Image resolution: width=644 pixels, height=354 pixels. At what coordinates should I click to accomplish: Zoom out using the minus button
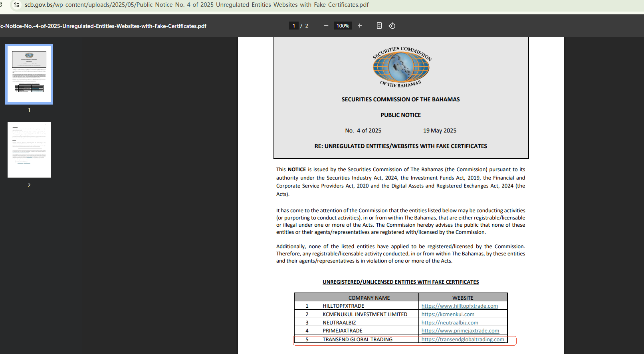(x=326, y=26)
